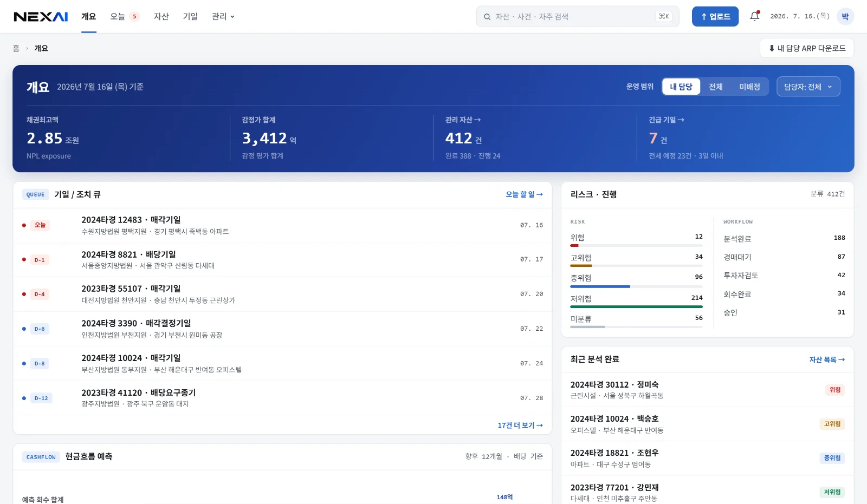Click the D-12 badge
The width and height of the screenshot is (867, 504).
point(41,398)
